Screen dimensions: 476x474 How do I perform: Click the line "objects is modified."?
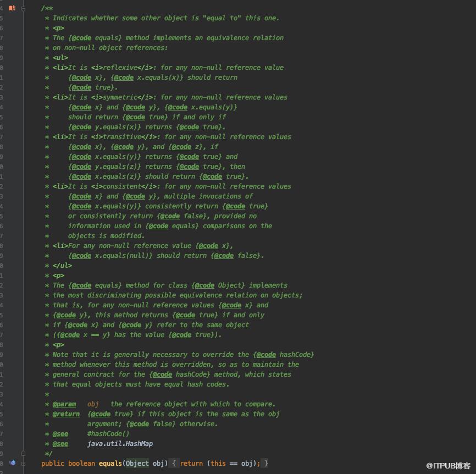106,236
